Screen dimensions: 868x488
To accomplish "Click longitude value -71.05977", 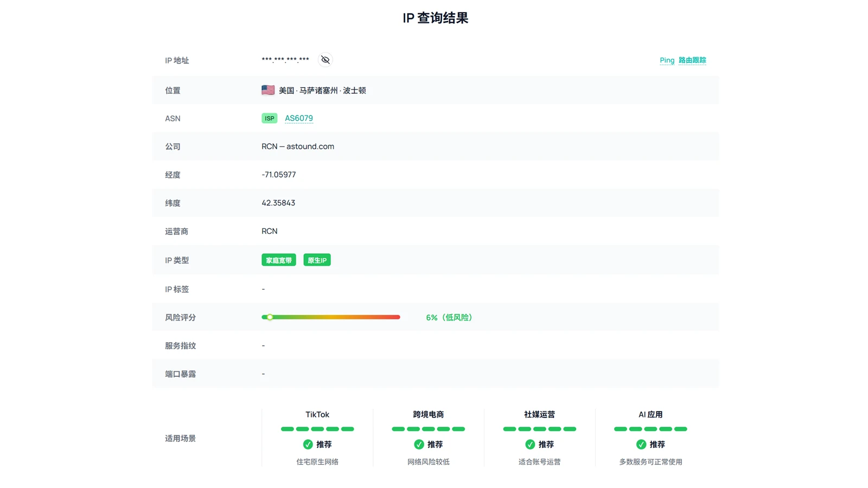I will [x=279, y=175].
